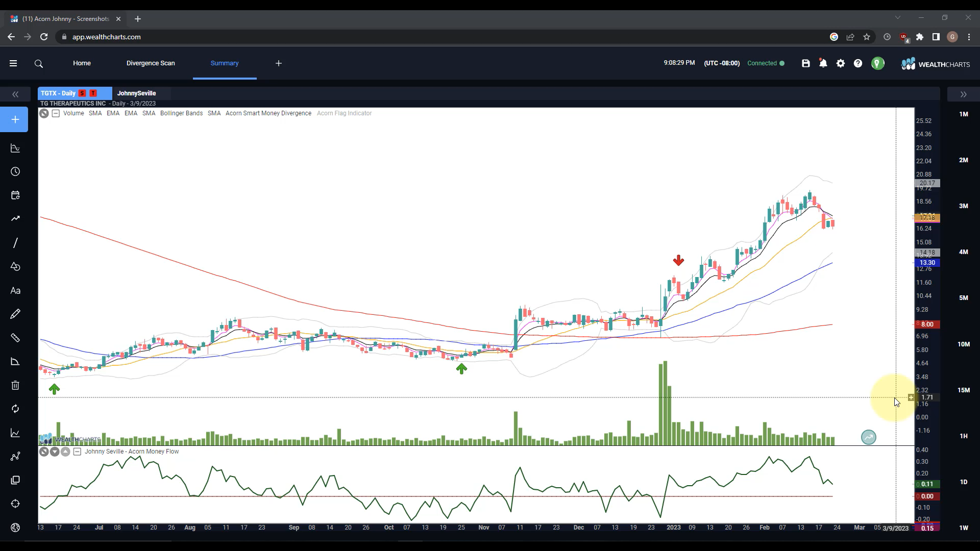
Task: Click the red S badge on TGTX tab
Action: pos(82,93)
